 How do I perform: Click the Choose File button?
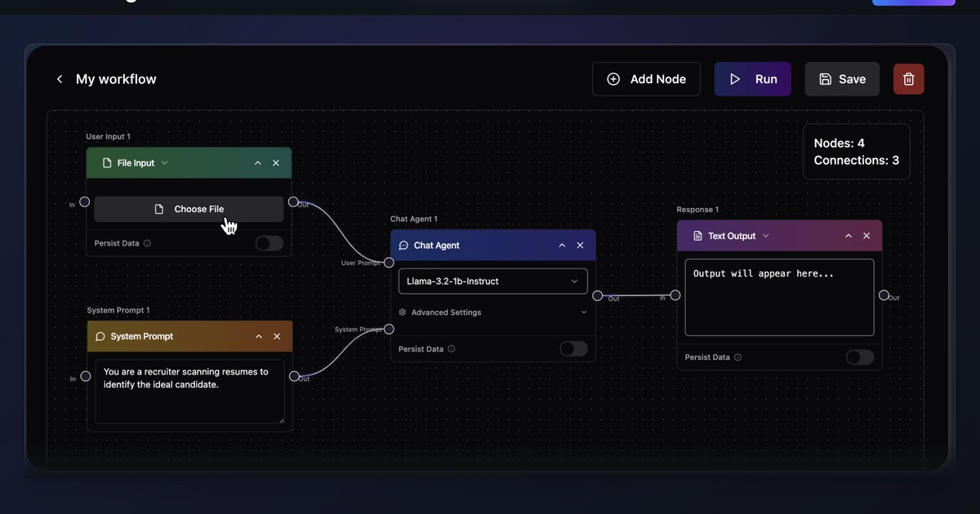(189, 209)
